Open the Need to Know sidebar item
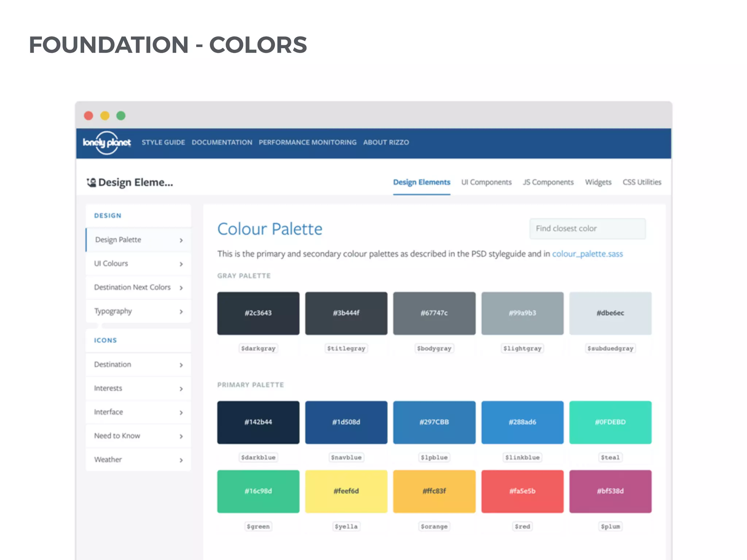 (138, 436)
